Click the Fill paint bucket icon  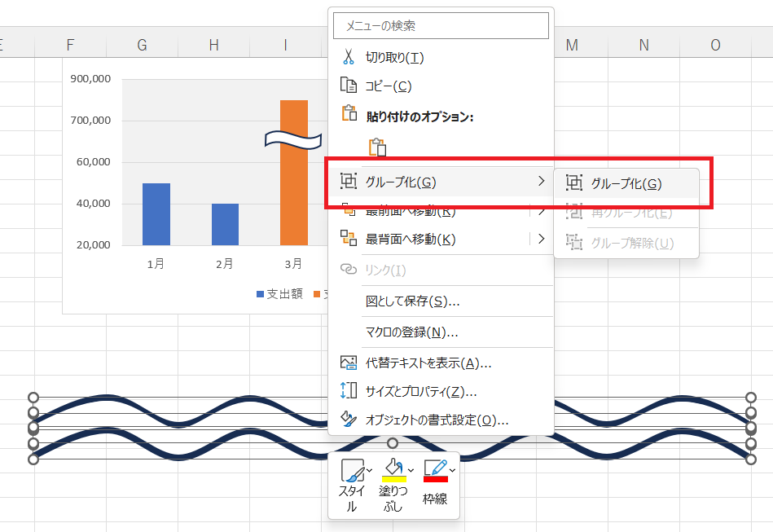coord(393,468)
